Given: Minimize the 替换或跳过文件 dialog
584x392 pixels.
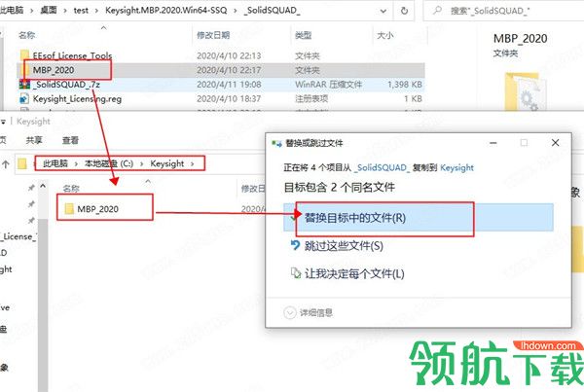Looking at the screenshot, I should pyautogui.click(x=493, y=143).
